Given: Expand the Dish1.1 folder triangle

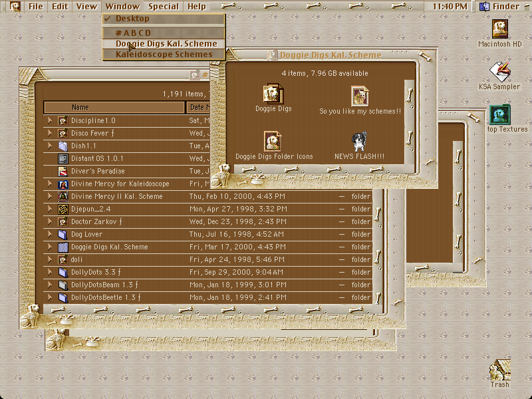Looking at the screenshot, I should (49, 146).
